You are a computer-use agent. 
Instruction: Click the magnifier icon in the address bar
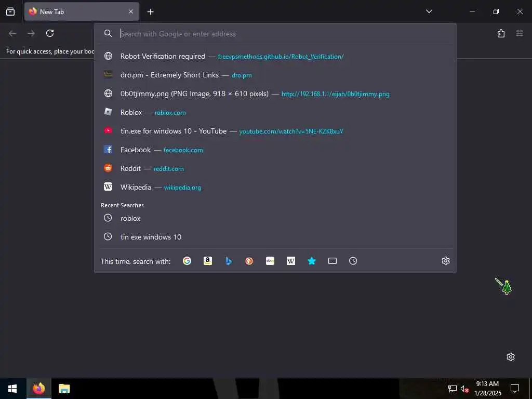click(x=108, y=33)
